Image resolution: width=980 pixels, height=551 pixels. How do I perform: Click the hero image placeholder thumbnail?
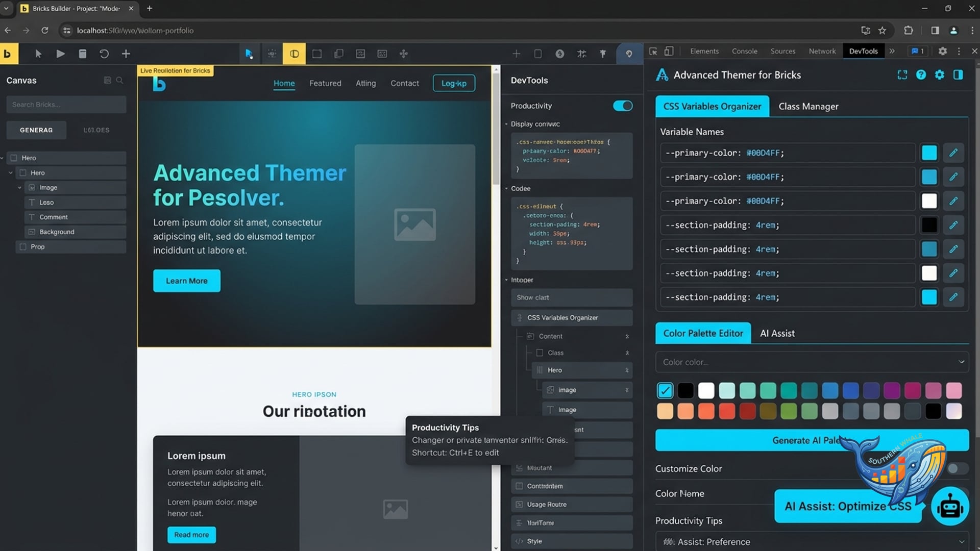pyautogui.click(x=415, y=224)
